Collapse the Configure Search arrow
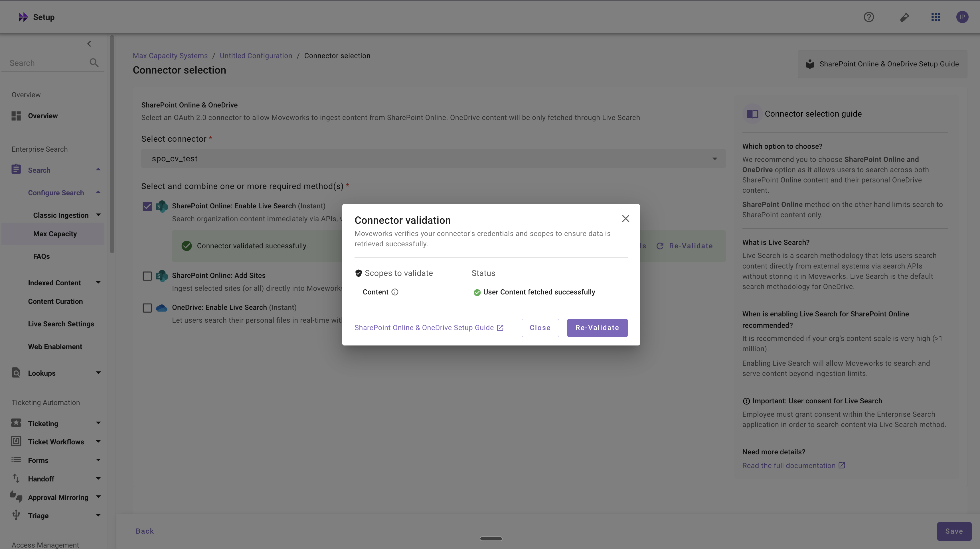This screenshot has height=549, width=980. click(98, 192)
